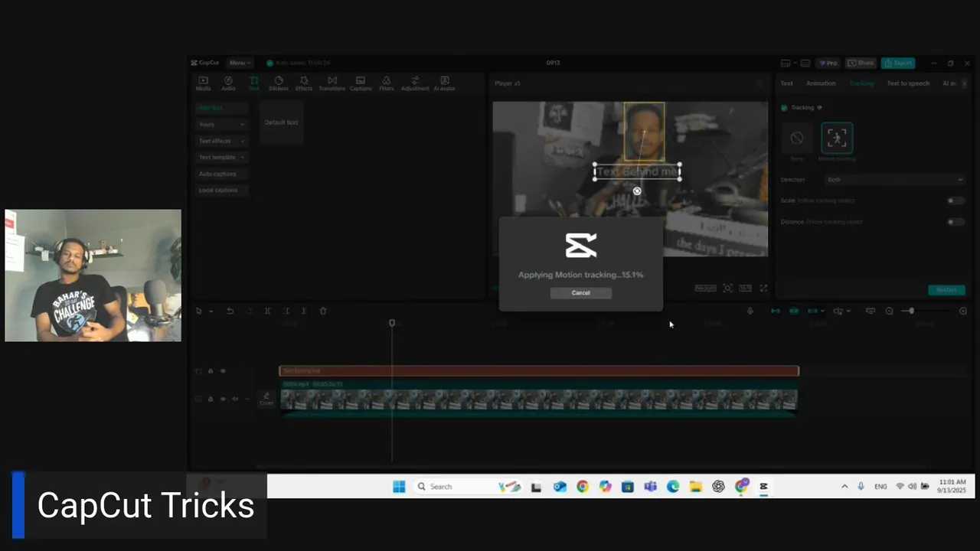Toggle visibility of the video track

point(223,399)
